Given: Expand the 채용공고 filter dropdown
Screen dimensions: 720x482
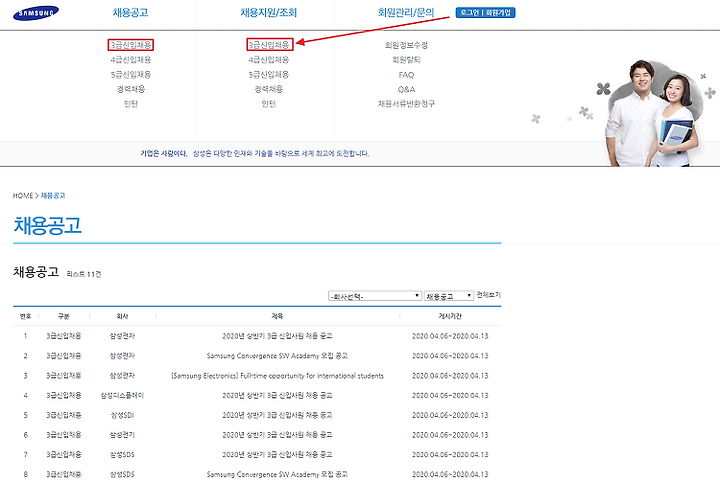Looking at the screenshot, I should [x=449, y=296].
